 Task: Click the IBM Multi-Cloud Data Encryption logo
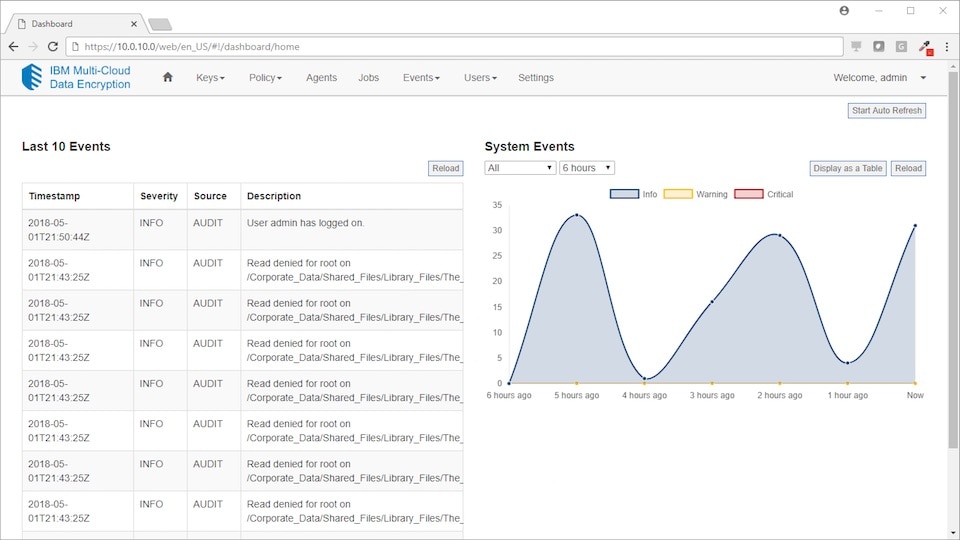[x=76, y=77]
